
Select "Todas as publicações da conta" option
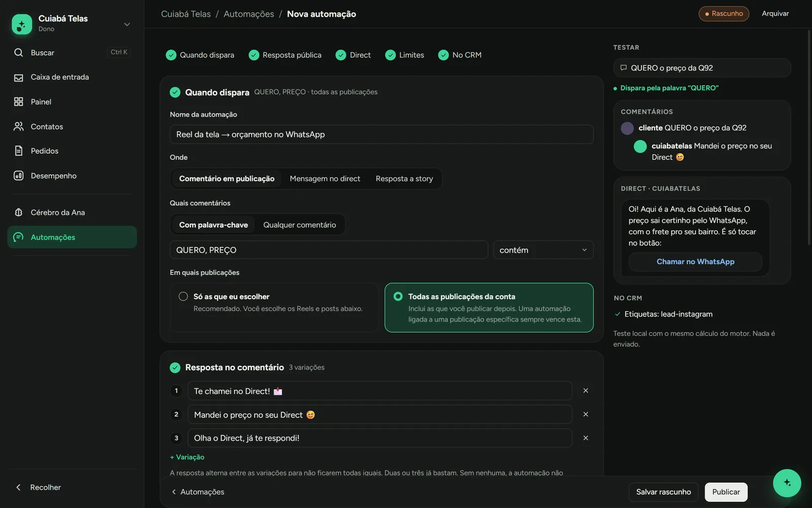click(x=489, y=307)
